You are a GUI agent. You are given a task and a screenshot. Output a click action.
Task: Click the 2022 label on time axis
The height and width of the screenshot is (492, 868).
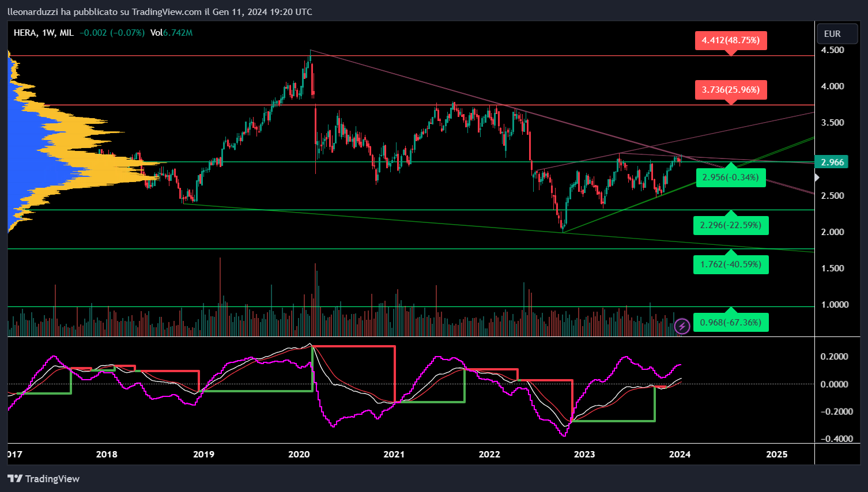pyautogui.click(x=489, y=455)
